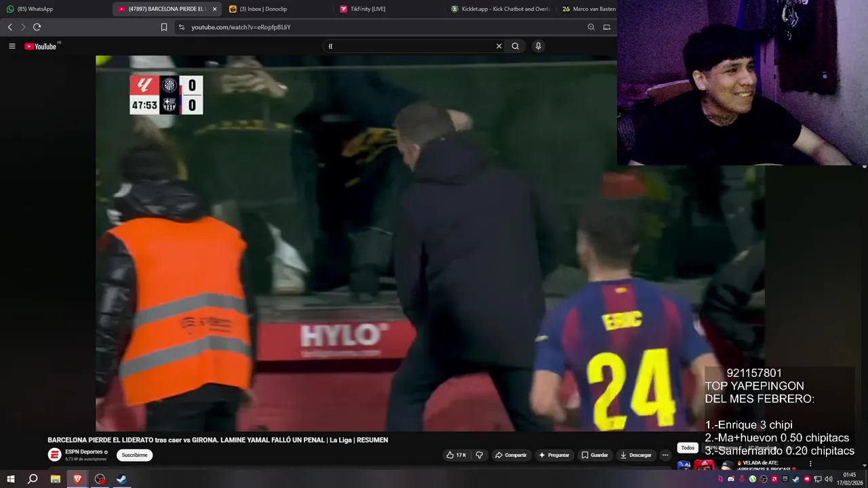Switch to the Kicklet.app tab

[x=500, y=9]
